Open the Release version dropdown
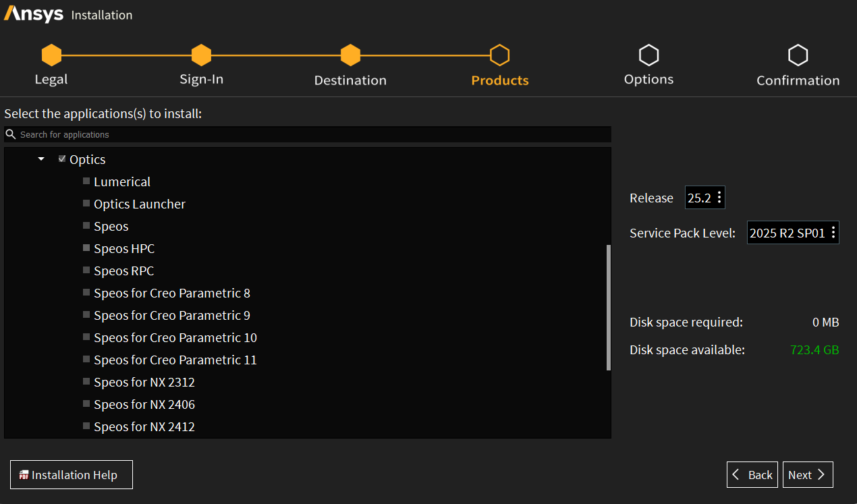The image size is (857, 504). [704, 198]
